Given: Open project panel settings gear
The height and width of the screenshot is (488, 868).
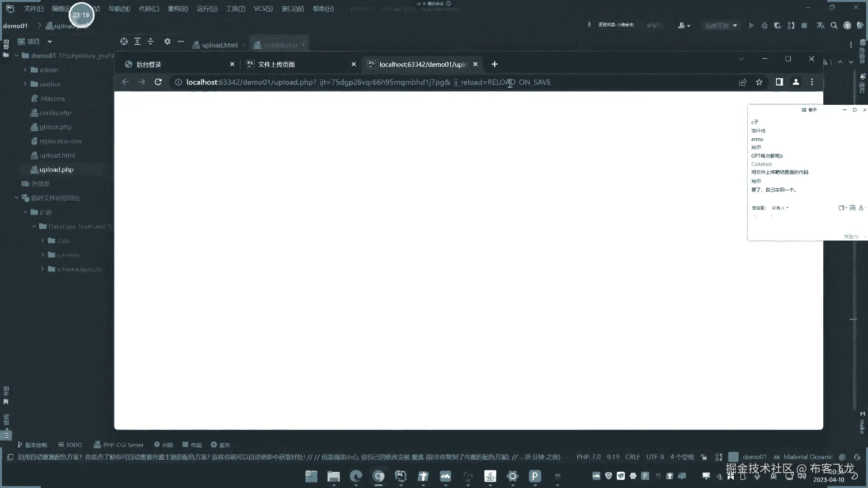Looking at the screenshot, I should tap(167, 42).
